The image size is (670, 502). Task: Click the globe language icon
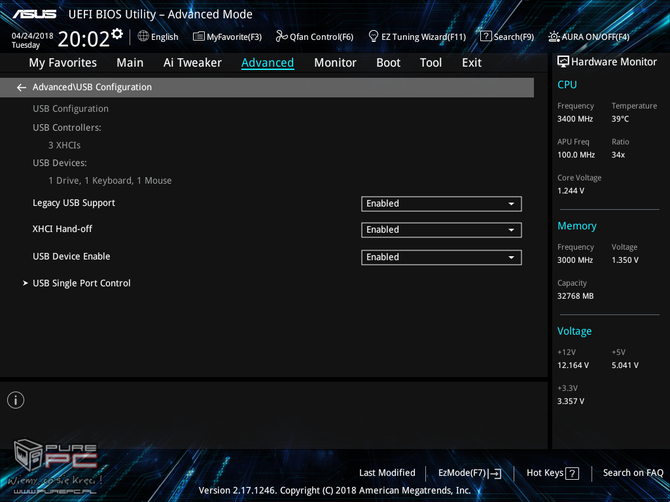point(143,36)
